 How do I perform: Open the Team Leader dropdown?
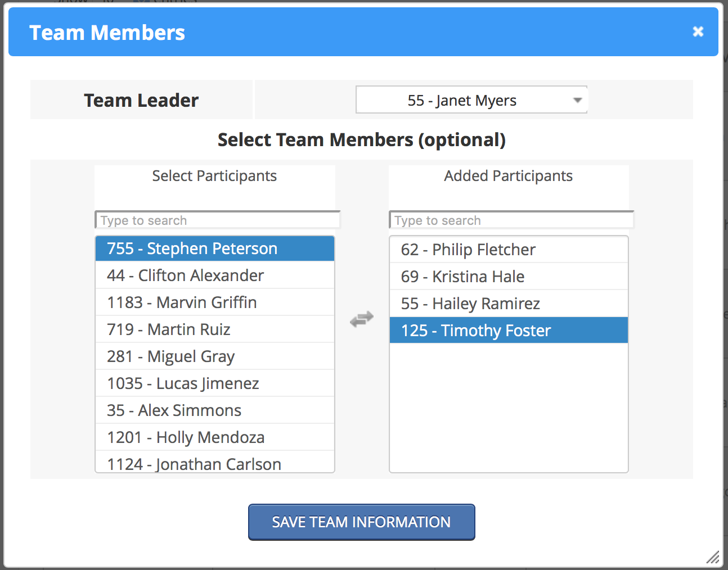(471, 100)
